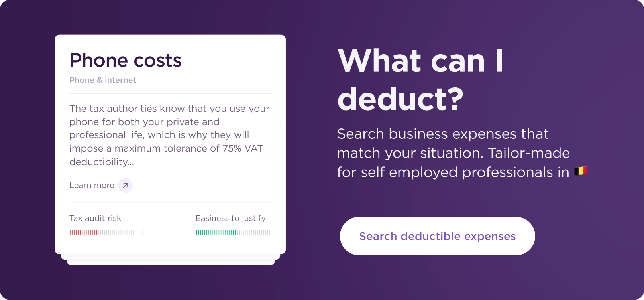
Task: Click the Easiness to justify label
Action: click(230, 218)
